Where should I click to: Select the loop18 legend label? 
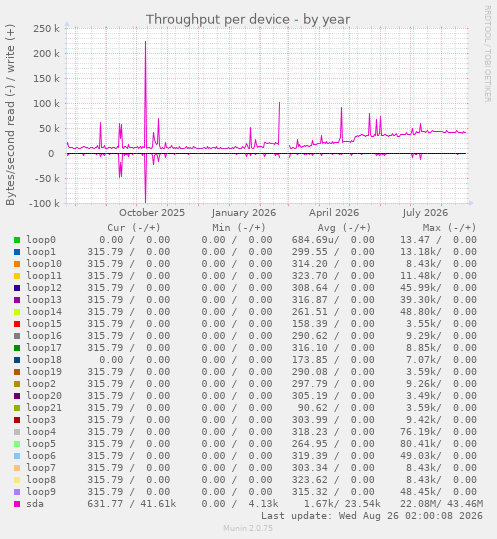[44, 360]
